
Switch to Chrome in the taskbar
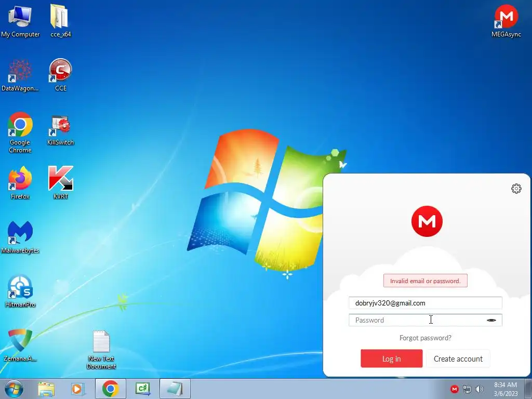[110, 389]
